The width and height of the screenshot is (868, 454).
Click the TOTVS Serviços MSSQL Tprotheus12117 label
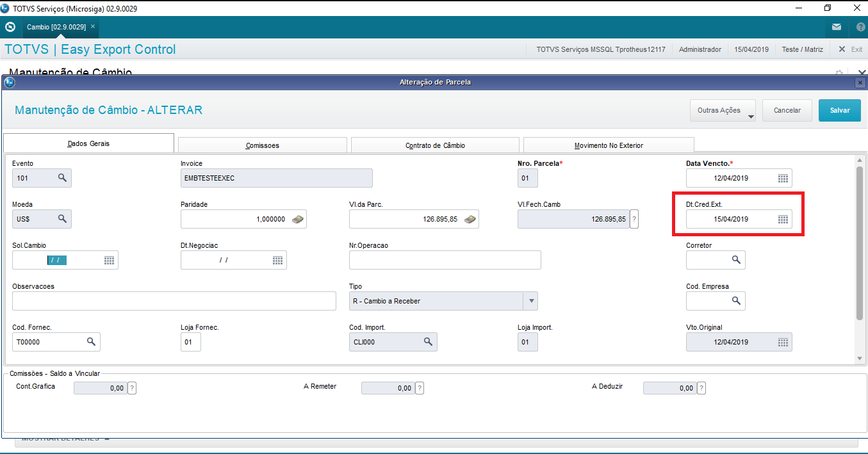coord(601,49)
